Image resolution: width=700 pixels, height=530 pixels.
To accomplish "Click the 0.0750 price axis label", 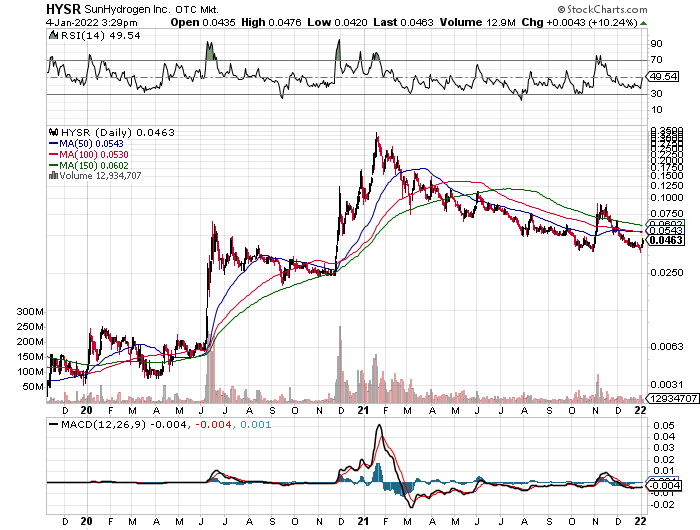I will tap(667, 214).
